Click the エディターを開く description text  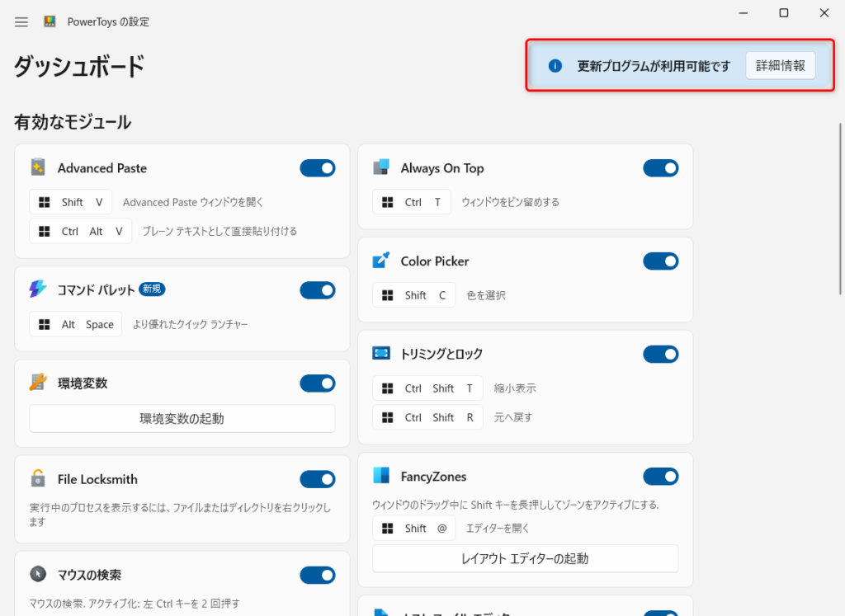498,529
